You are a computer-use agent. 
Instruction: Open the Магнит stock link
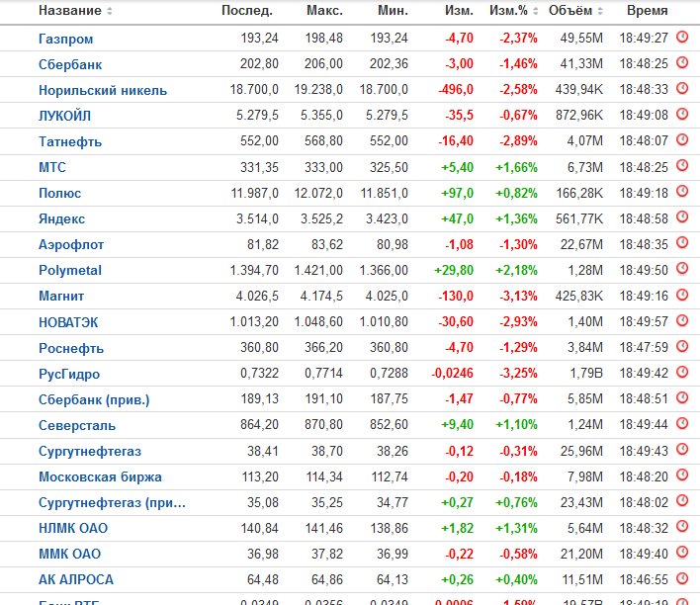point(61,296)
